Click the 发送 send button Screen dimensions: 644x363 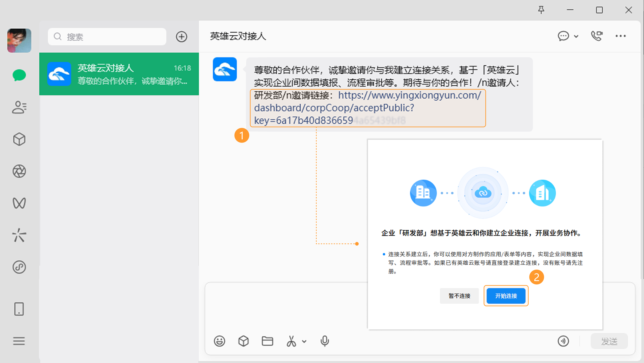tap(609, 341)
